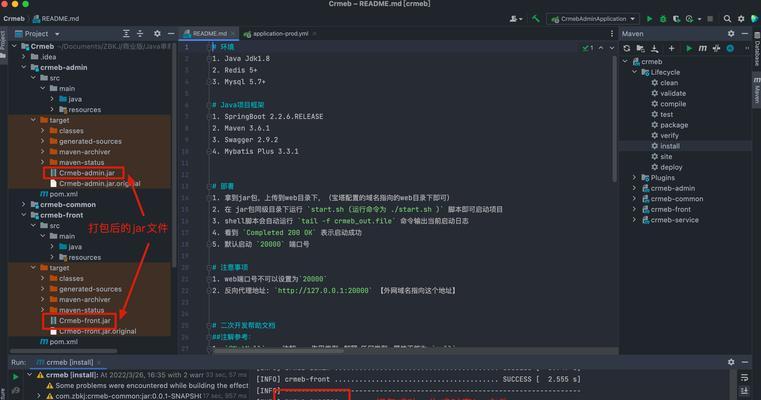Start debugging with the green bug icon

tap(663, 19)
